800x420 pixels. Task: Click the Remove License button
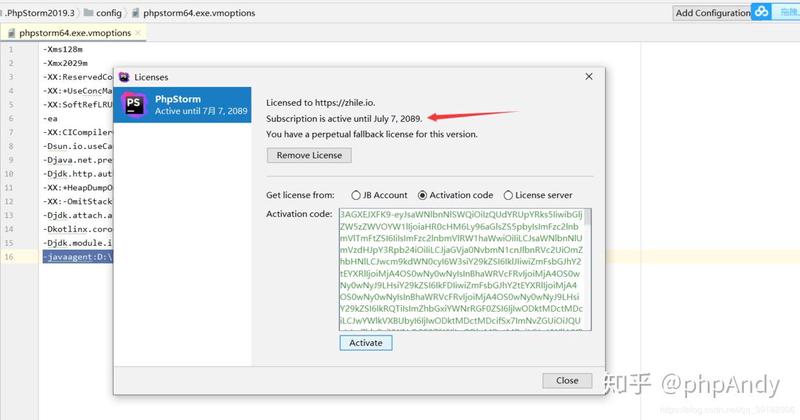tap(308, 155)
